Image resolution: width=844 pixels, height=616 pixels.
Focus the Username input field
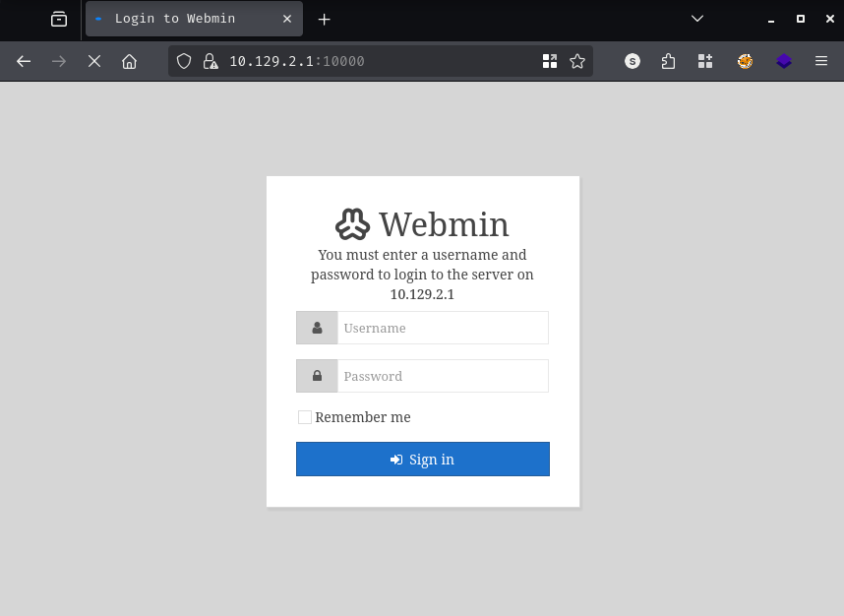(442, 328)
